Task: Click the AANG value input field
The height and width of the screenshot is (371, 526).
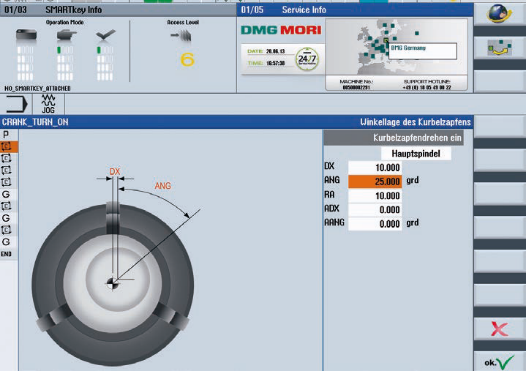Action: pyautogui.click(x=375, y=224)
